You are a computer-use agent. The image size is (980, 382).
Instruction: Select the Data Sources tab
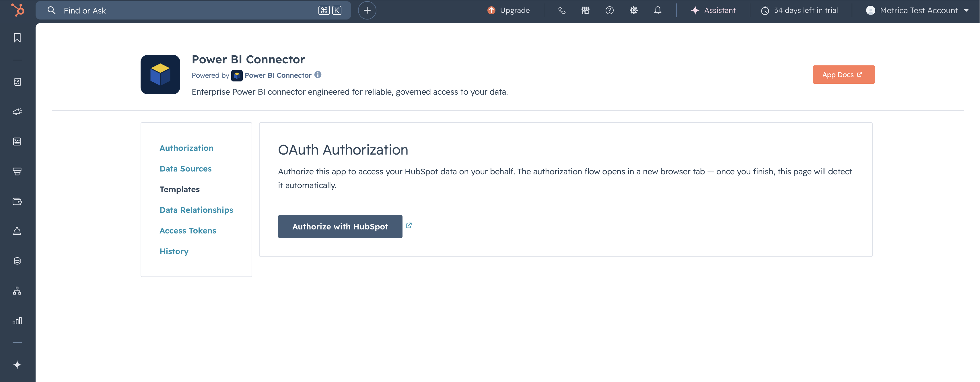[185, 169]
